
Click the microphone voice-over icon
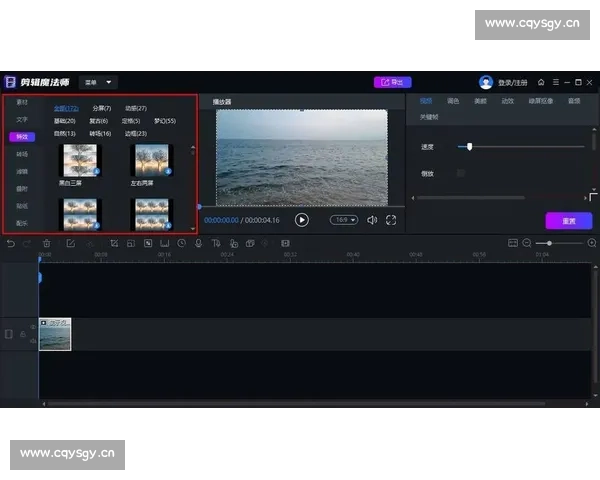(198, 243)
